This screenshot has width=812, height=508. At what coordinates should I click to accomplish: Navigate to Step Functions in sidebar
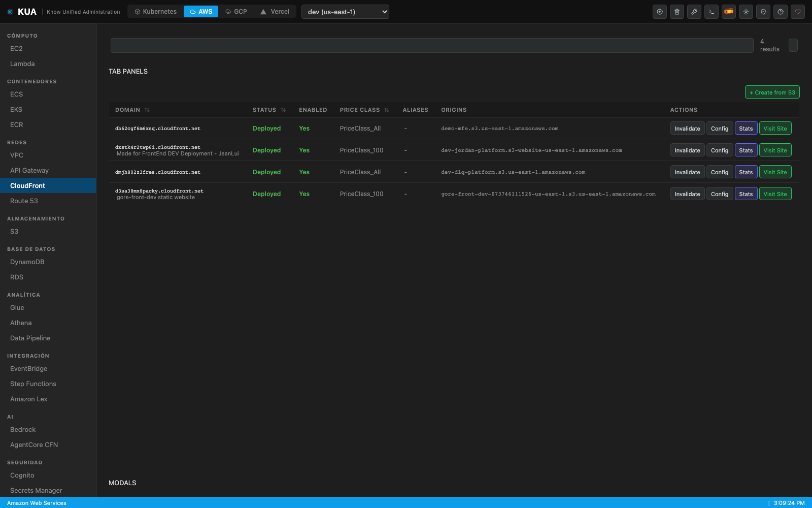[48, 384]
